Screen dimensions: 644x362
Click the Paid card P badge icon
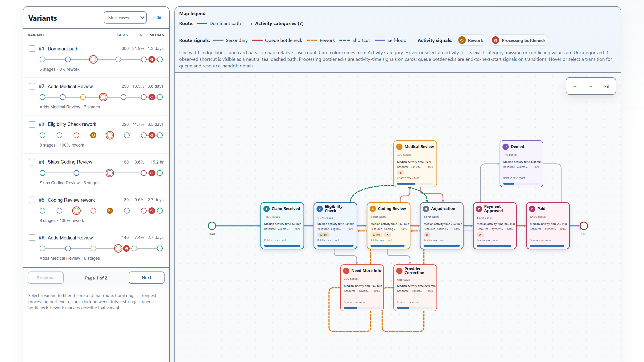click(x=532, y=209)
